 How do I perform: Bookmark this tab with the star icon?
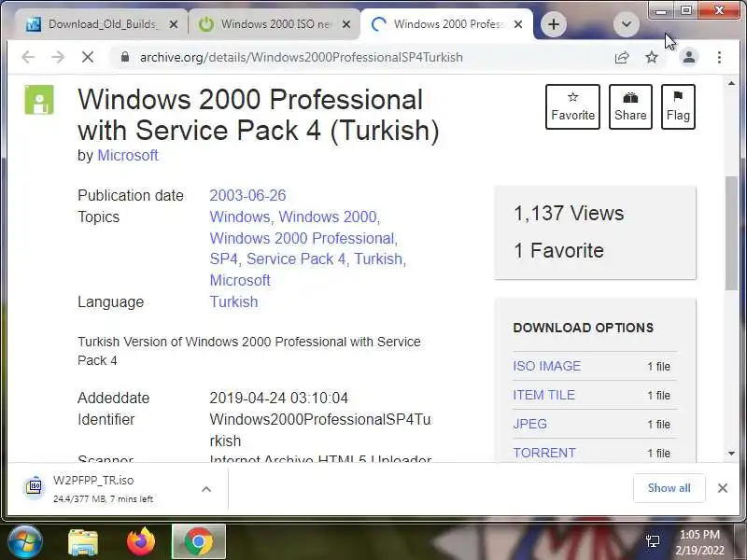click(x=652, y=57)
